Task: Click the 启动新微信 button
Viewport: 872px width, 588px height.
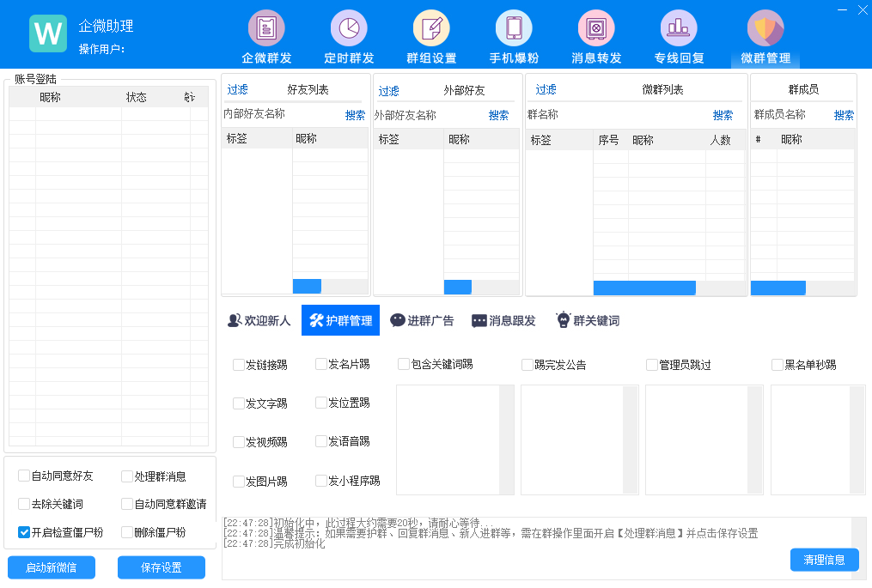Action: [52, 567]
